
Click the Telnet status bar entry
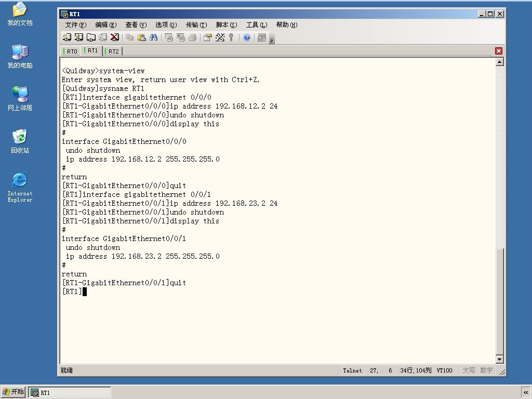352,370
